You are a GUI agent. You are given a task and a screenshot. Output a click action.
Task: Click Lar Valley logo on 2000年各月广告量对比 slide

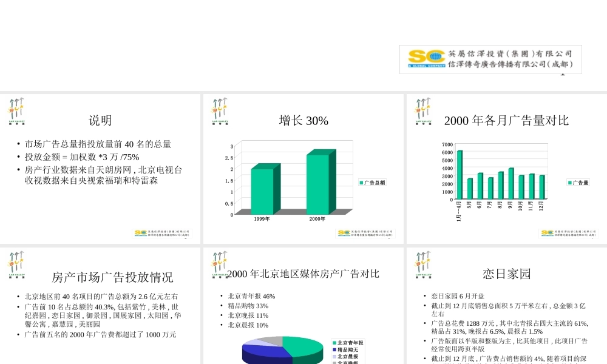point(422,111)
